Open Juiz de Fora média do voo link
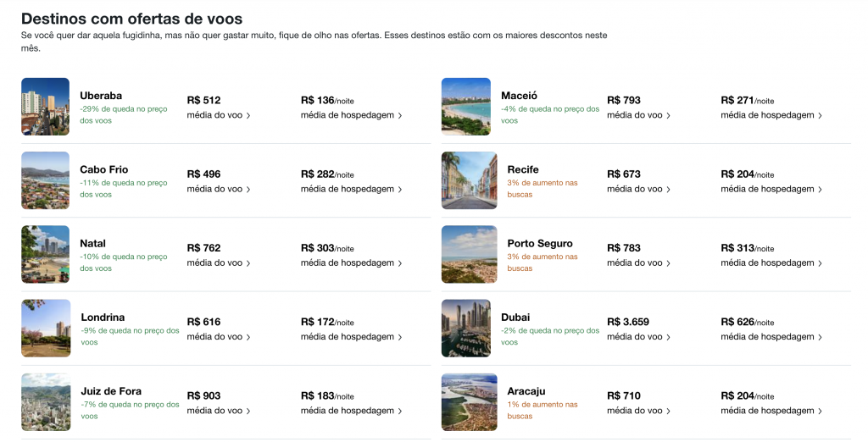Screen dimensions: 868x442 point(218,411)
